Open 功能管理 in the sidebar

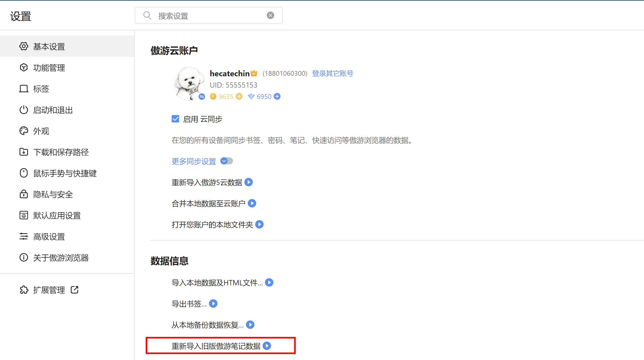click(x=49, y=68)
